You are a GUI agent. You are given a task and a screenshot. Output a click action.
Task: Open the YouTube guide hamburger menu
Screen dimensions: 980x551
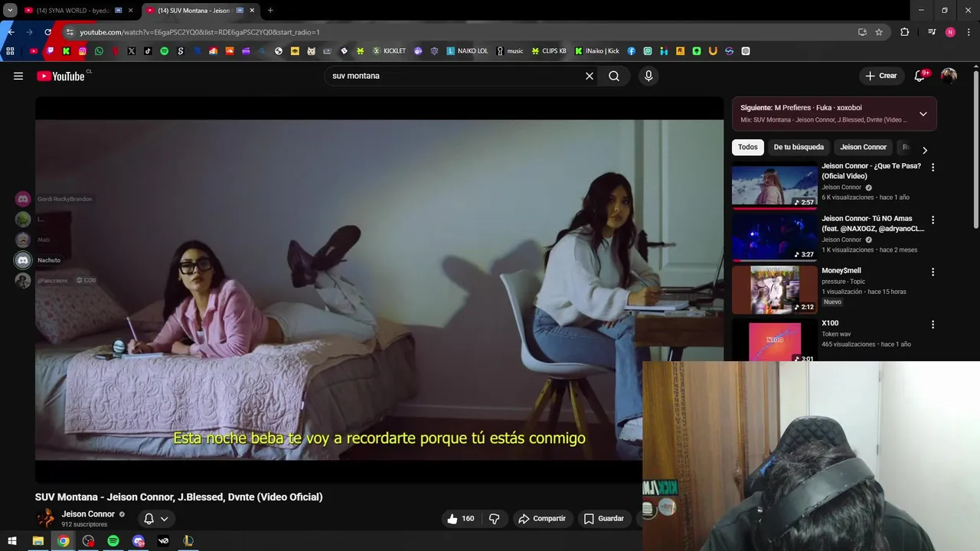tap(18, 76)
